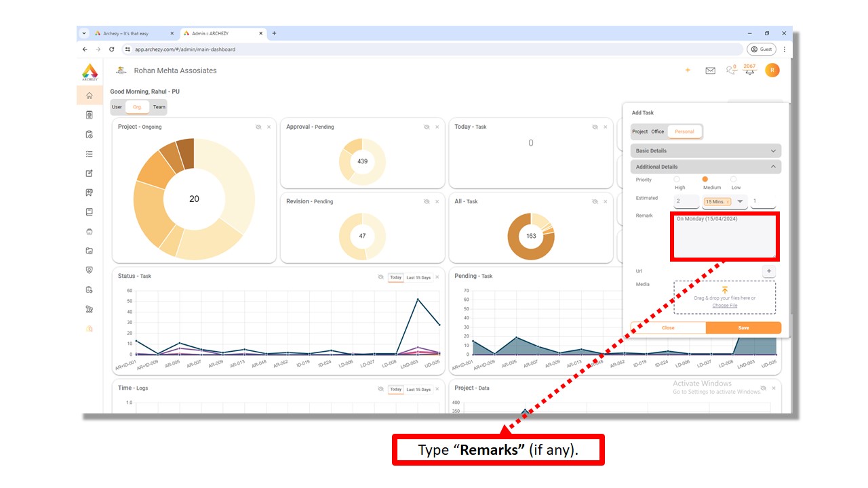Switch dashboard to Team view
Screen dimensions: 868x488
pyautogui.click(x=159, y=107)
